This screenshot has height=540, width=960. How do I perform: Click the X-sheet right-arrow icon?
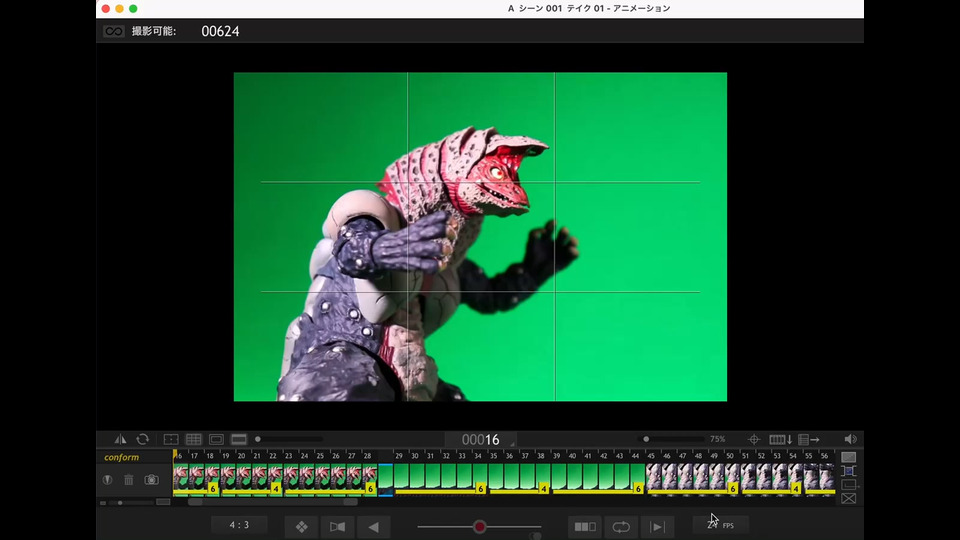click(x=809, y=439)
